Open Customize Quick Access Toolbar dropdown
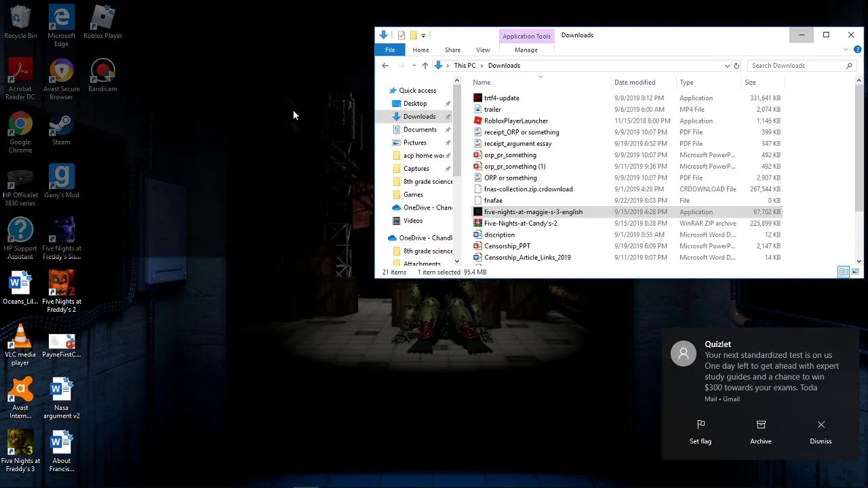 (x=423, y=35)
